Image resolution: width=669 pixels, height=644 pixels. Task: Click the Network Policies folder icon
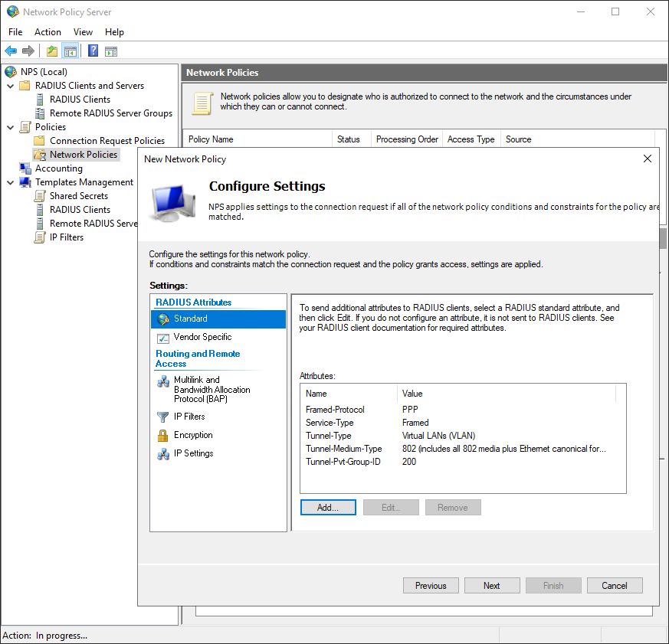tap(40, 154)
